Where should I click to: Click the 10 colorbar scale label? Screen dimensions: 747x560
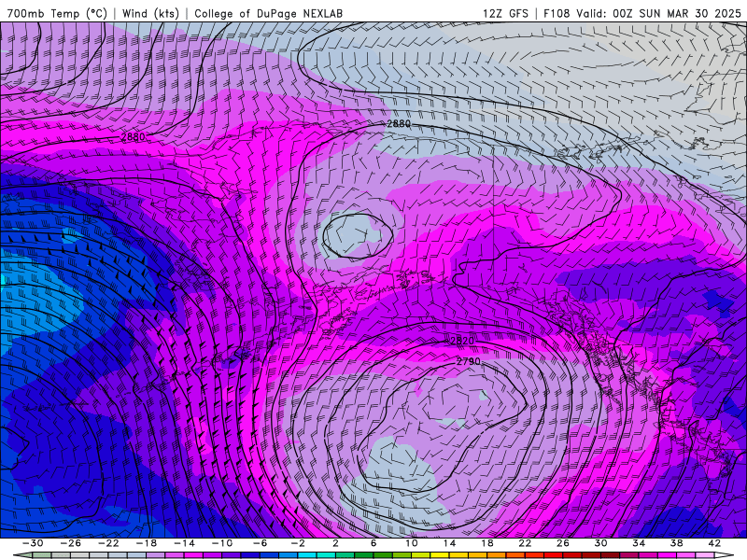[x=412, y=543]
